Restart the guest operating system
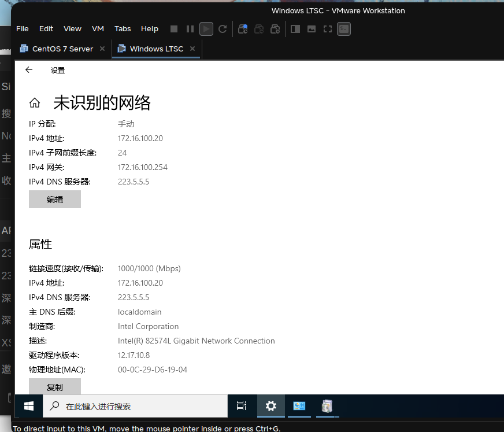504x432 pixels. (x=222, y=28)
